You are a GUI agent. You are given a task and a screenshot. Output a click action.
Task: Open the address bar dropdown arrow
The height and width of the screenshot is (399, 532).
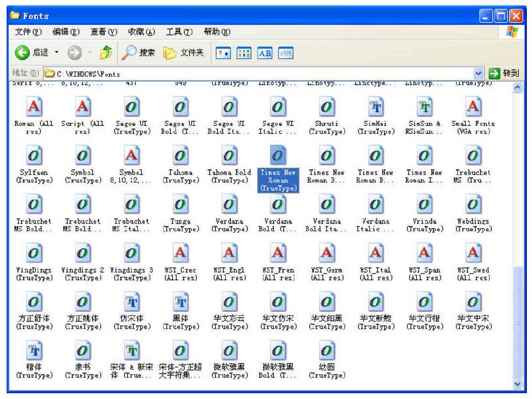point(478,73)
